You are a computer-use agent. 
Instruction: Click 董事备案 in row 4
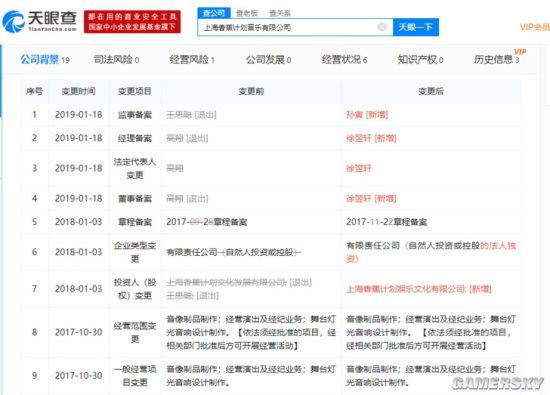pyautogui.click(x=135, y=199)
